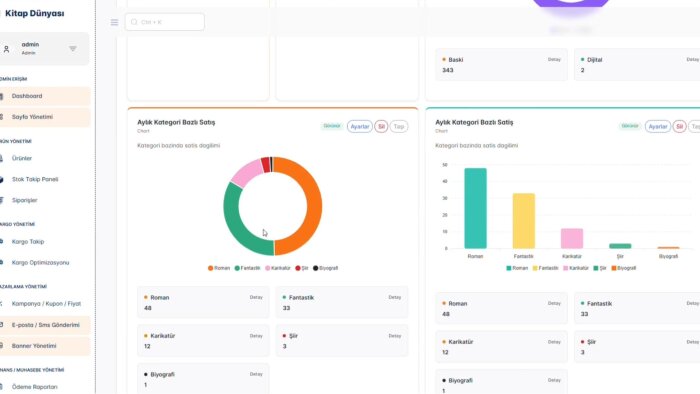Click Taşı on the donut chart card
700x394 pixels.
coord(399,127)
